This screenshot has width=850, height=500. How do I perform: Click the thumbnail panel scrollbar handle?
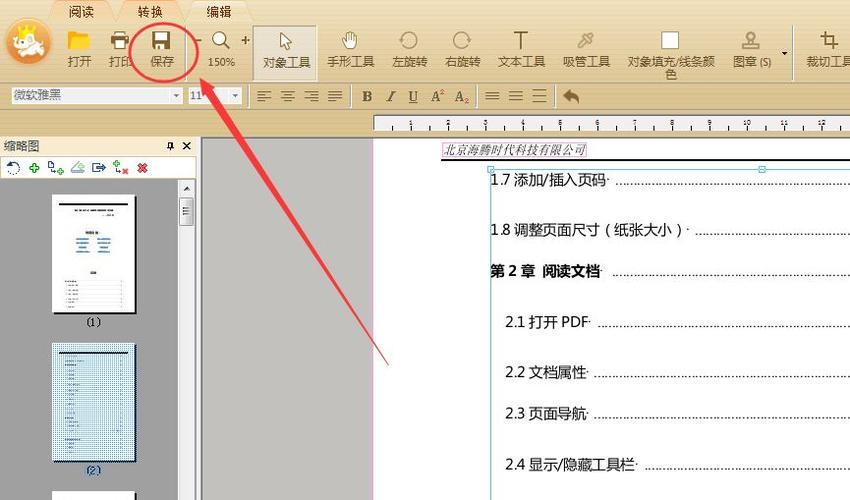(186, 211)
